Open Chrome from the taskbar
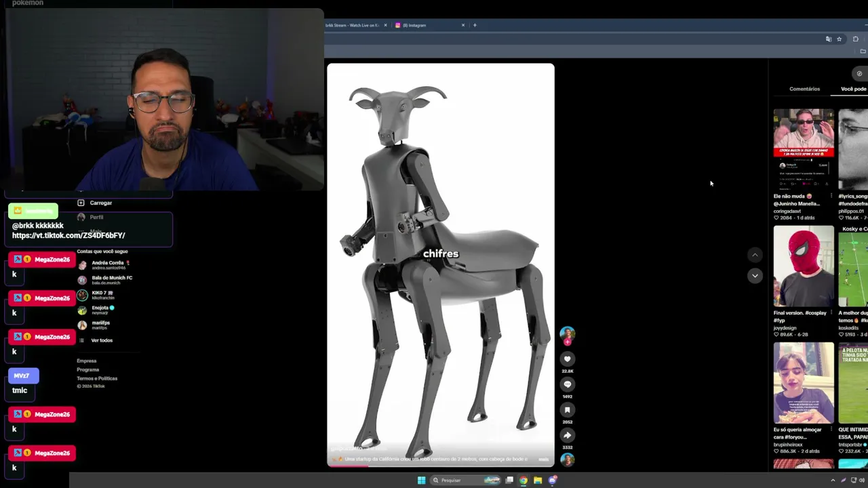 [x=524, y=481]
